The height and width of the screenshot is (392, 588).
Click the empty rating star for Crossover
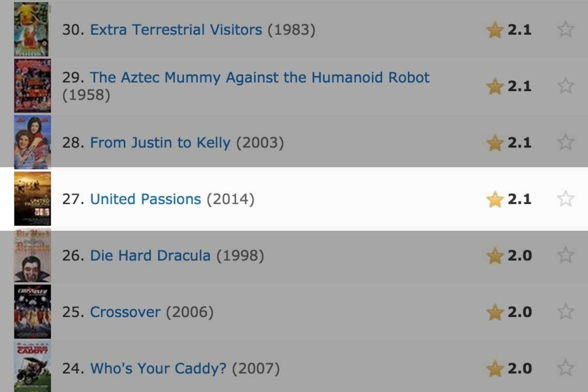565,312
